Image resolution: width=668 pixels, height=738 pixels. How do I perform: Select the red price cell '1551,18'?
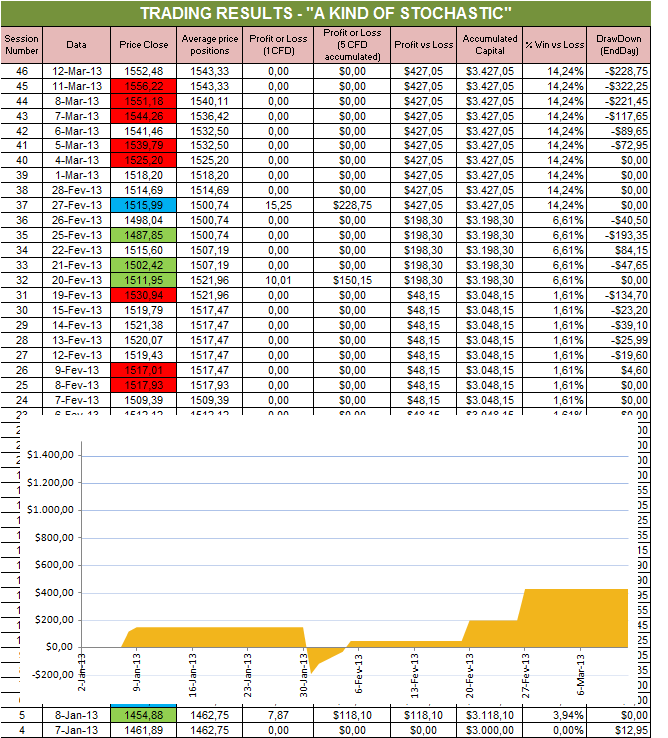click(x=144, y=101)
